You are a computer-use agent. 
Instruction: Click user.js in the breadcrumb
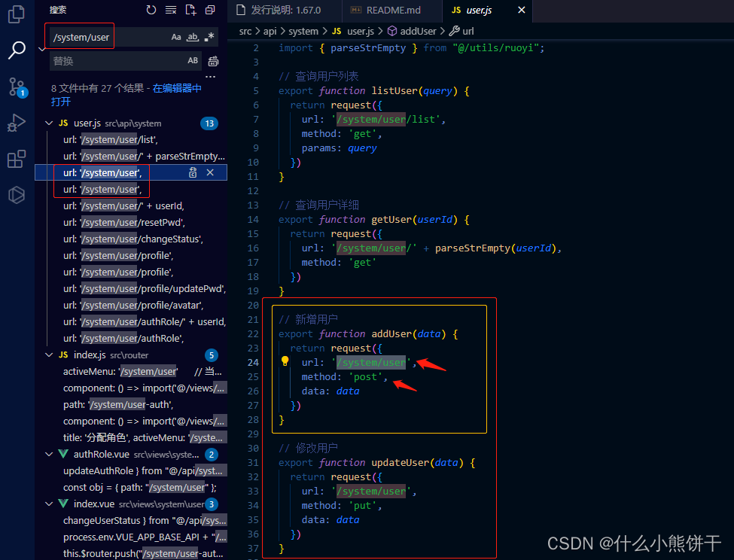360,32
